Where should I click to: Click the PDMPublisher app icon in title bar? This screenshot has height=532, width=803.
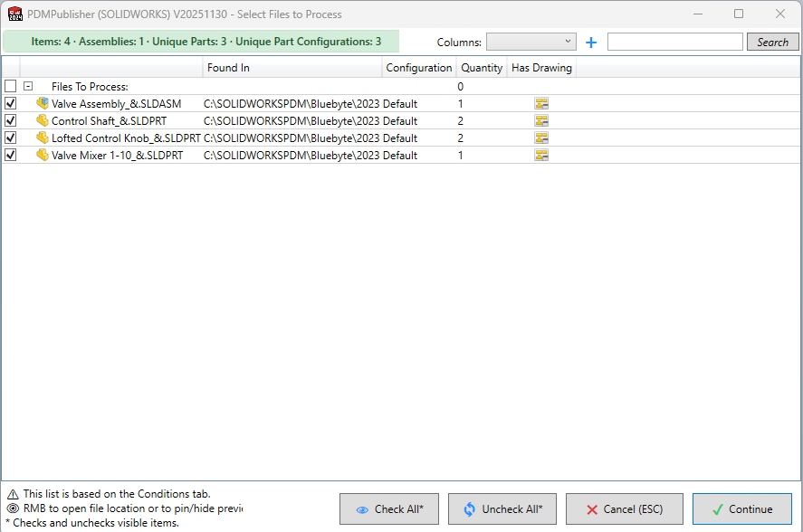(15, 14)
